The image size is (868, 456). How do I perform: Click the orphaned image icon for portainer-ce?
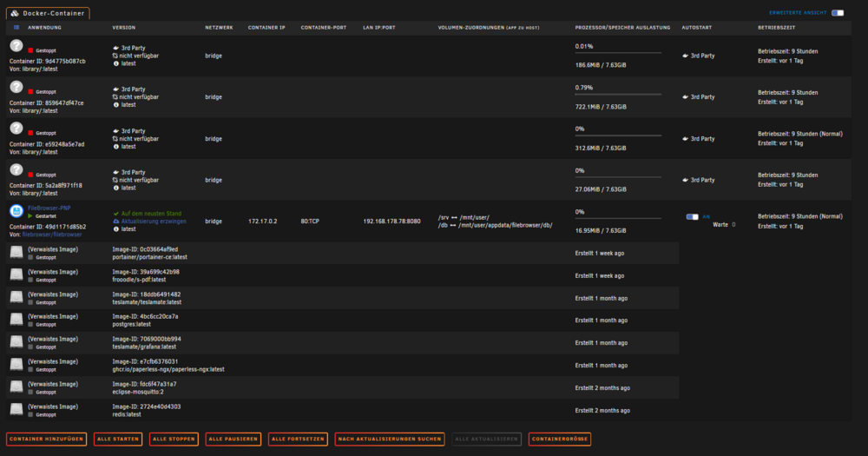[16, 253]
